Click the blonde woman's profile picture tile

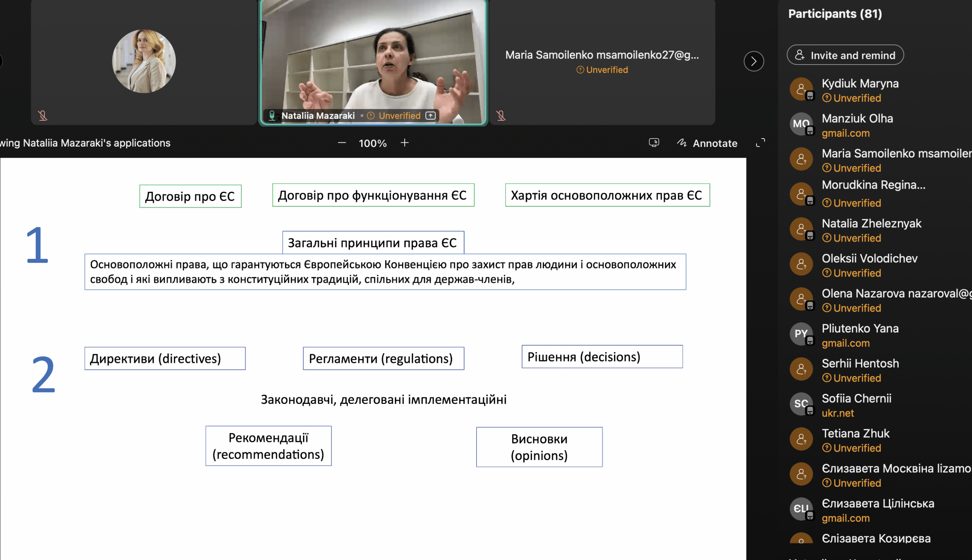144,61
